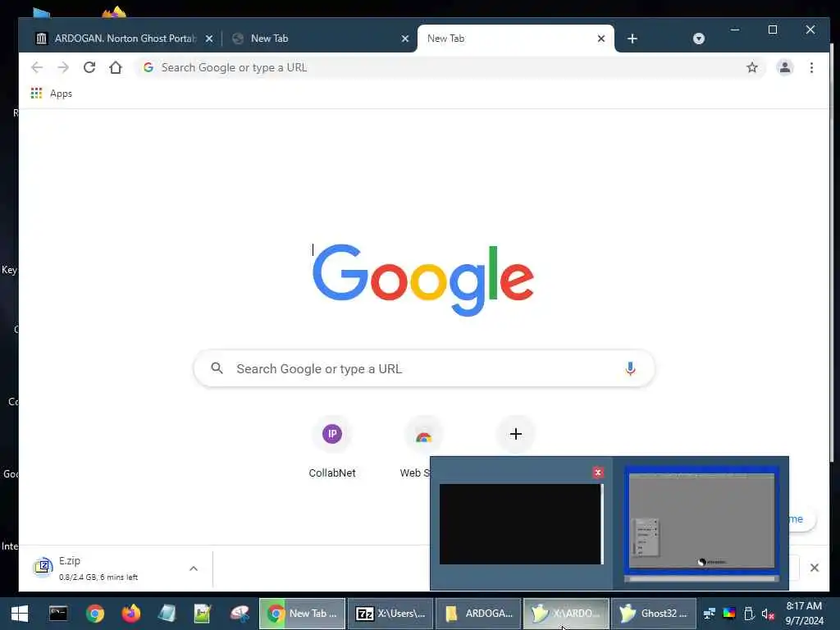Select the black taskbar preview thumbnail
The height and width of the screenshot is (630, 840).
(521, 524)
